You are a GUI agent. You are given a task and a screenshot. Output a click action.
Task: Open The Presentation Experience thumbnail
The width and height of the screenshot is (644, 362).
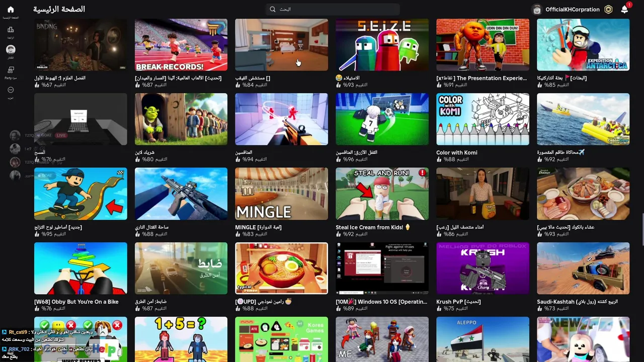pos(483,45)
